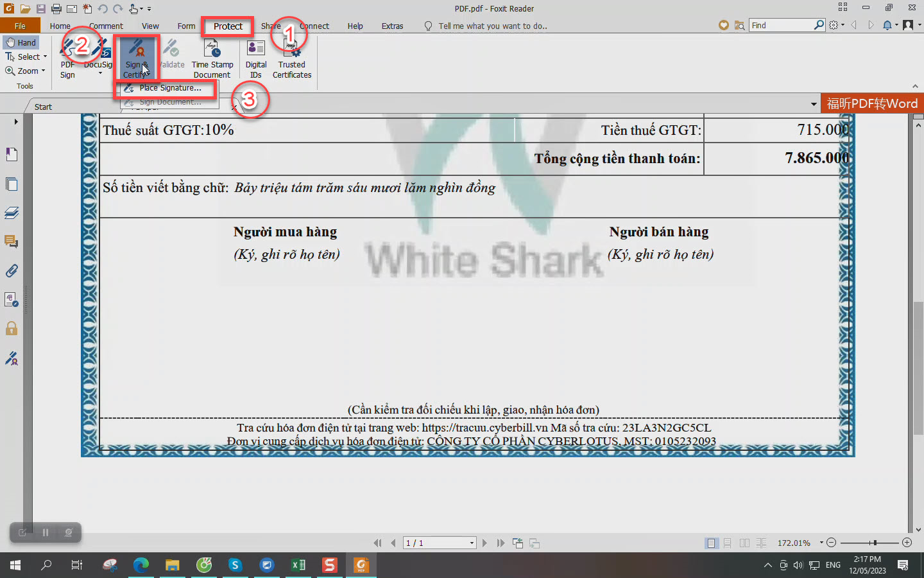Viewport: 924px width, 578px height.
Task: Switch to the Comment ribbon tab
Action: [x=106, y=26]
